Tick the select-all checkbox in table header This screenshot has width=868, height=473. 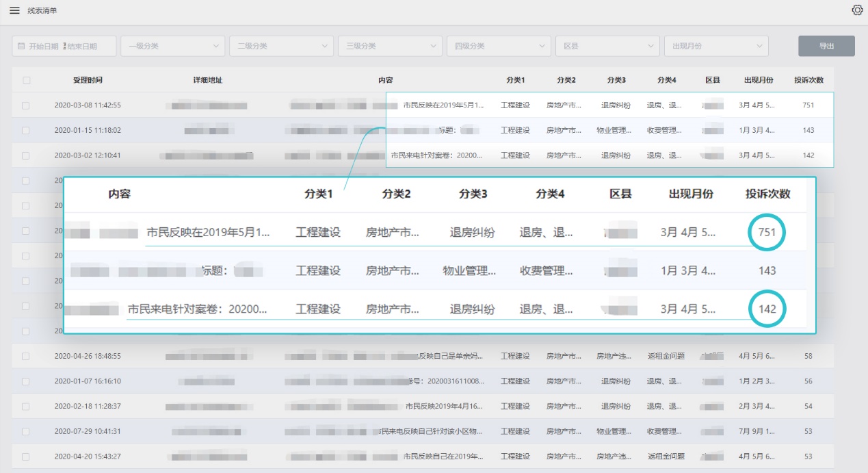27,80
